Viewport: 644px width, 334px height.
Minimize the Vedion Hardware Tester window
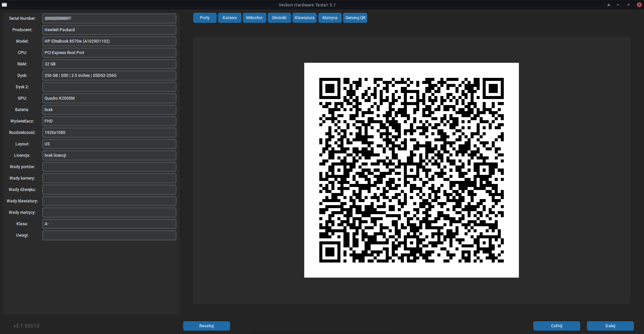[618, 5]
